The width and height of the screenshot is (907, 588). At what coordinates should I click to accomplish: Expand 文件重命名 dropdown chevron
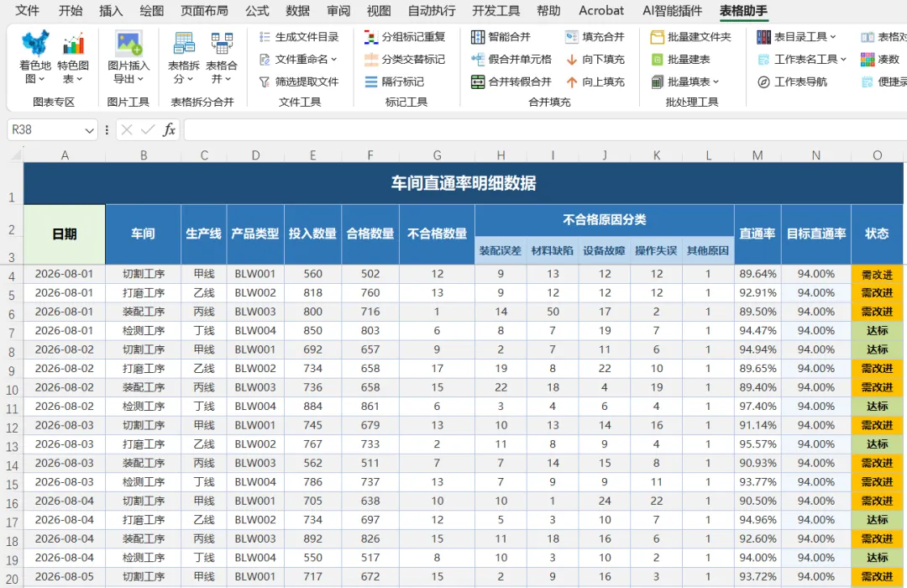pos(333,60)
